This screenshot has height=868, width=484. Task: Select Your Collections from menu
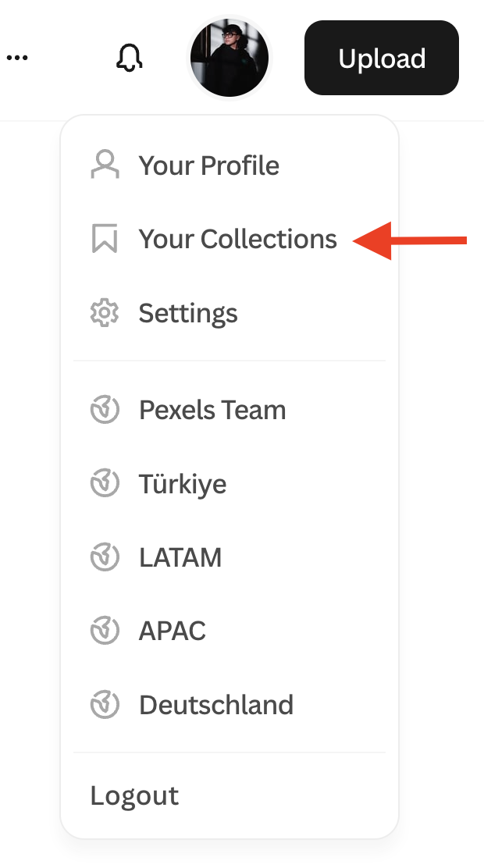click(x=237, y=239)
